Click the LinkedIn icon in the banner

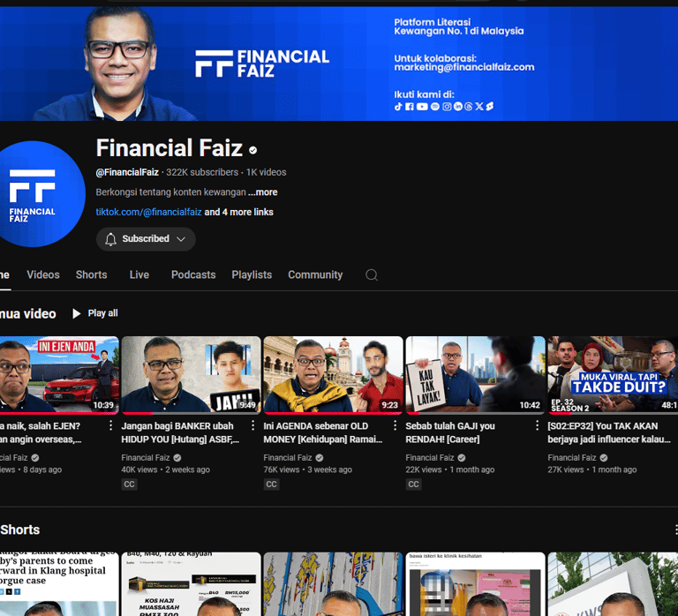[x=458, y=106]
